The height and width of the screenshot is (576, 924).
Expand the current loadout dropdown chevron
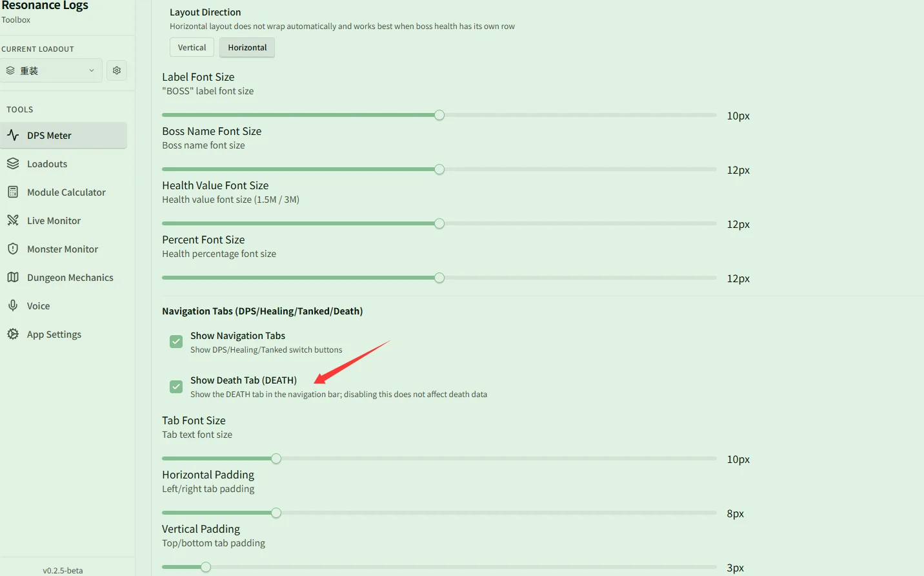92,70
